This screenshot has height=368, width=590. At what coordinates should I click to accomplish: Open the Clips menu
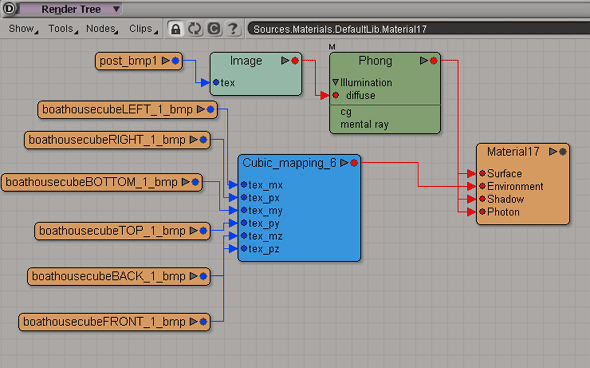(143, 29)
